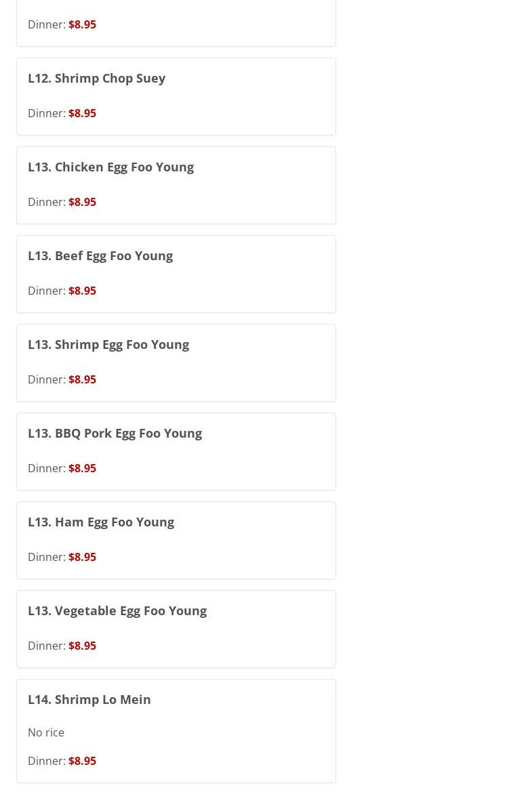Screen dimensions: 532x792
Task: Click Shrimp Lo Mein dinner price
Action: pos(83,762)
